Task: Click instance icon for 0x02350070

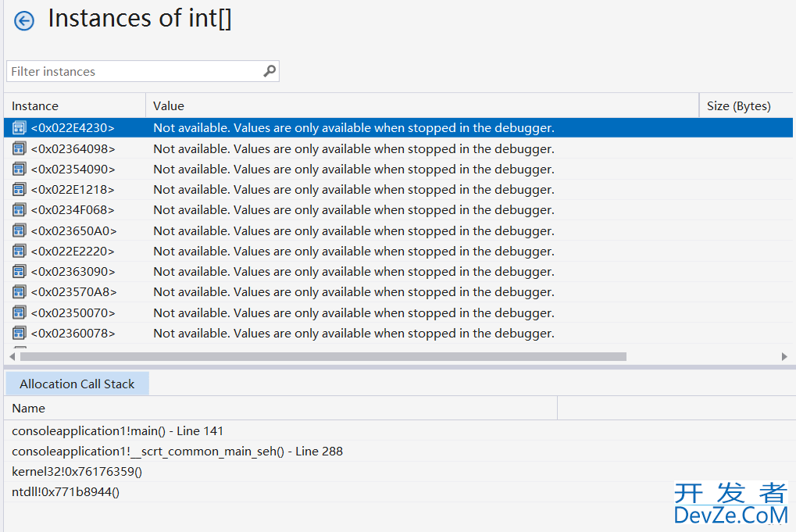Action: coord(20,312)
